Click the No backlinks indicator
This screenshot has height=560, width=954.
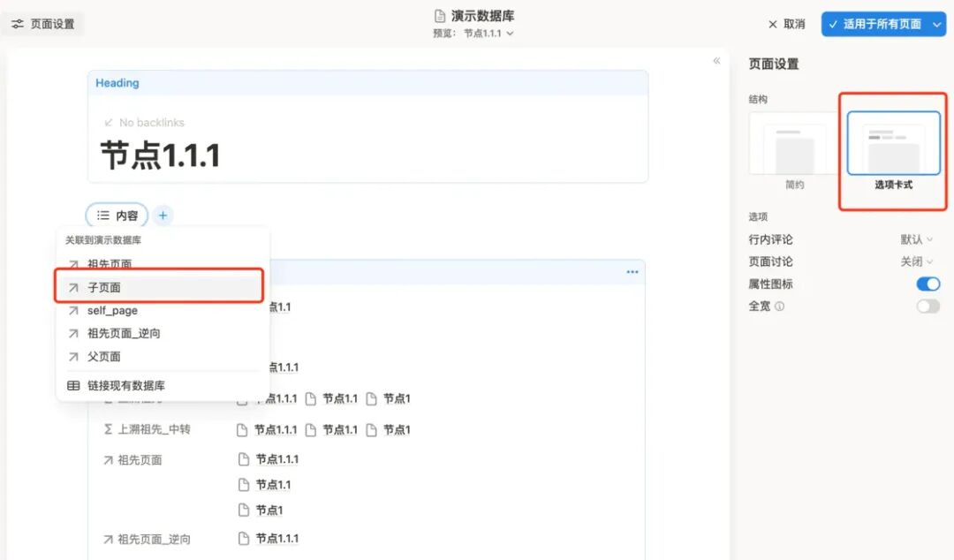pos(144,123)
